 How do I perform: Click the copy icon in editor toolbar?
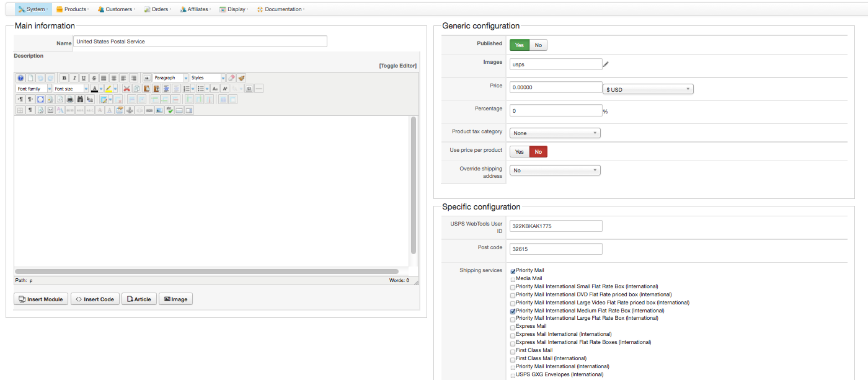(136, 89)
